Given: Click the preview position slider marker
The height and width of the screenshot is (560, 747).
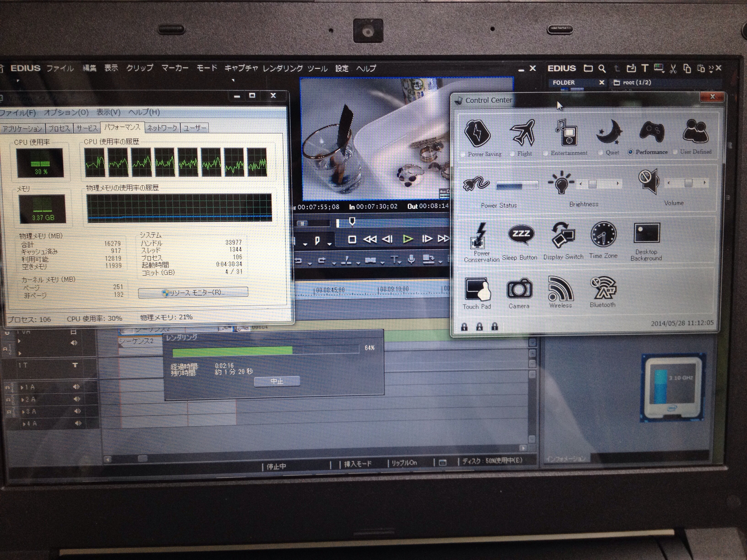Looking at the screenshot, I should tap(352, 221).
